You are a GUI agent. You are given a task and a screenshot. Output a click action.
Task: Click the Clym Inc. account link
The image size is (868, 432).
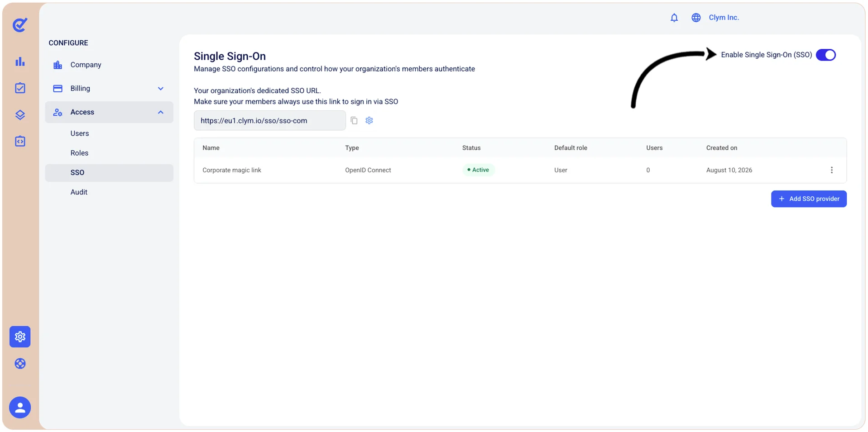[x=724, y=18]
